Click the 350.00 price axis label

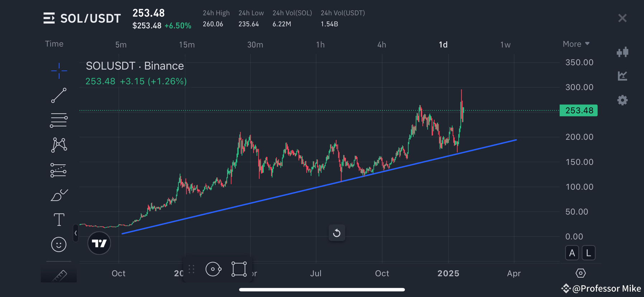(579, 62)
